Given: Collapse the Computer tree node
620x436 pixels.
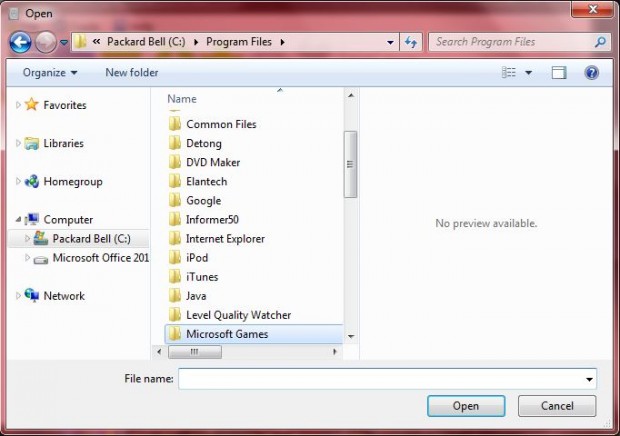Looking at the screenshot, I should pos(18,219).
